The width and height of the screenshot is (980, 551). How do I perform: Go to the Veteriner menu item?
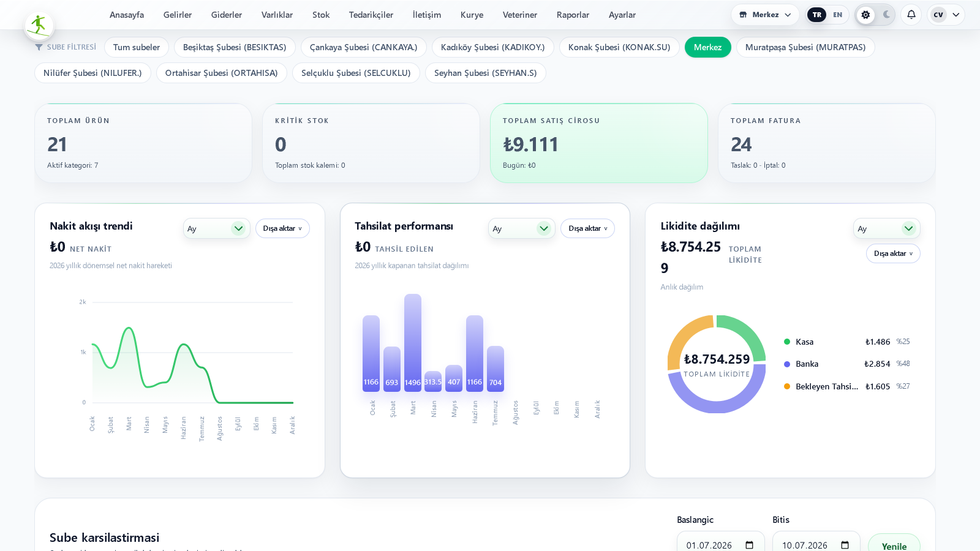519,15
